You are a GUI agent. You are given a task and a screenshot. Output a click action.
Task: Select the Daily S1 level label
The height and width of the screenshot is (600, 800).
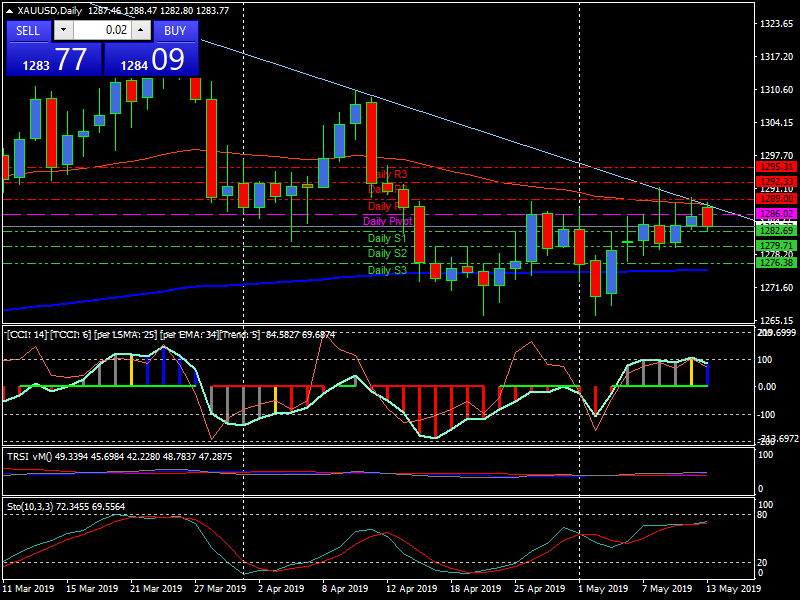pyautogui.click(x=387, y=239)
